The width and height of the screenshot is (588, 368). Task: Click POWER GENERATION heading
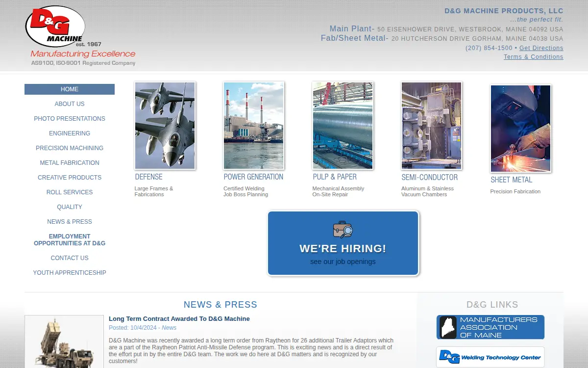point(253,177)
